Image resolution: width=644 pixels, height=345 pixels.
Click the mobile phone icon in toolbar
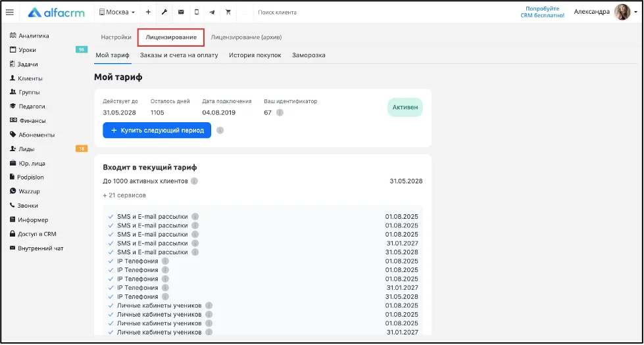[x=197, y=12]
